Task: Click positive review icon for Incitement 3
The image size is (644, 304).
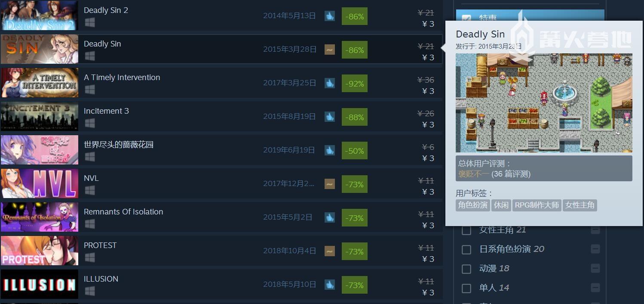Action: pyautogui.click(x=330, y=117)
